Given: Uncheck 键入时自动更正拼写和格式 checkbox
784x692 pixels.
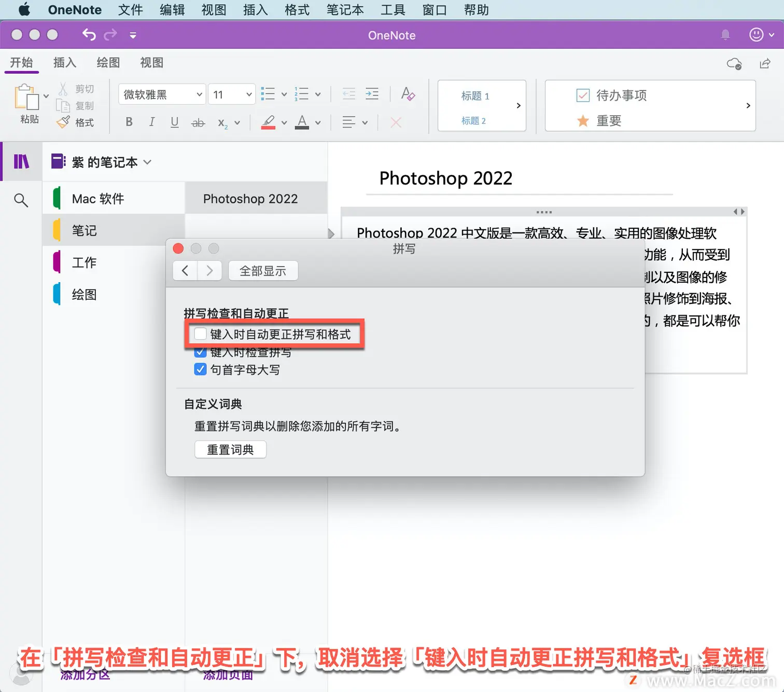Looking at the screenshot, I should [200, 334].
